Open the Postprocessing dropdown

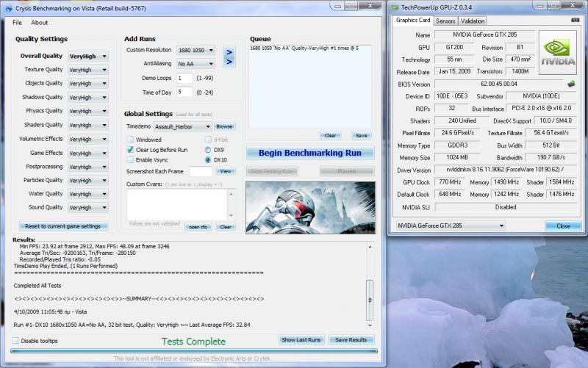click(x=88, y=167)
